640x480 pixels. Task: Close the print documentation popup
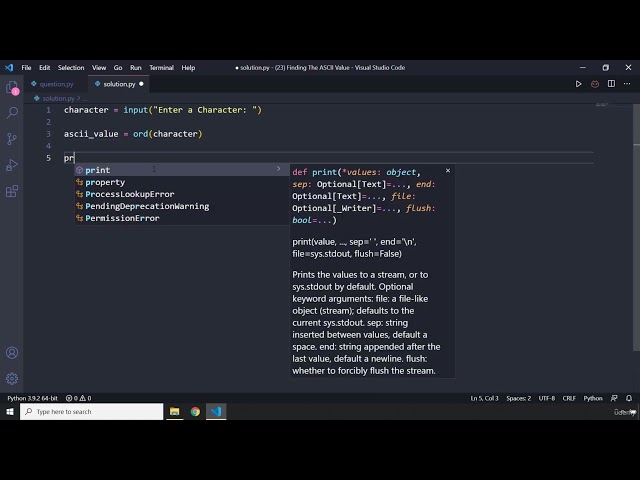(x=447, y=171)
